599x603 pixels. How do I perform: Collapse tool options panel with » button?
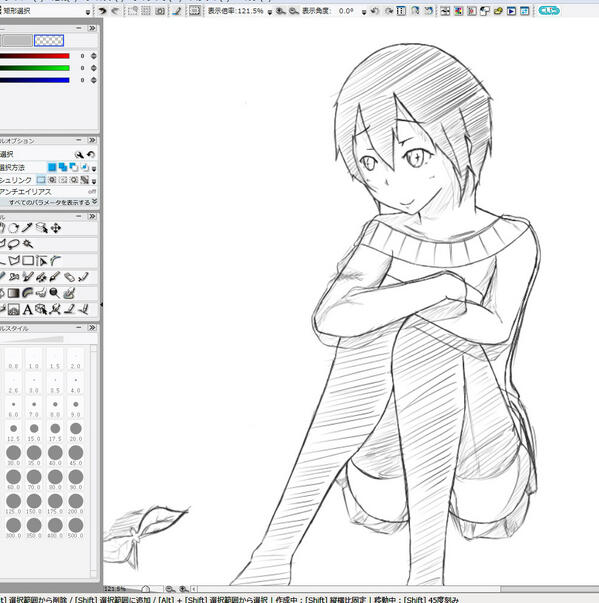[x=92, y=140]
